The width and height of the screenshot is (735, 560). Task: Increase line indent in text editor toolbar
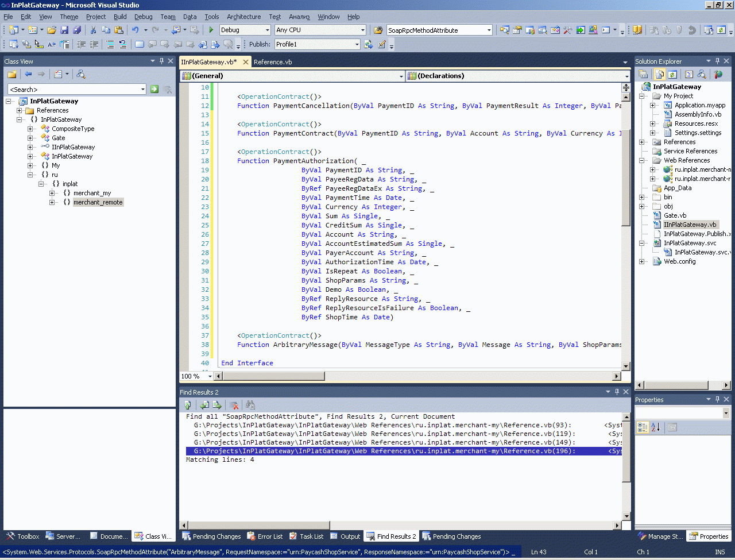click(x=94, y=44)
